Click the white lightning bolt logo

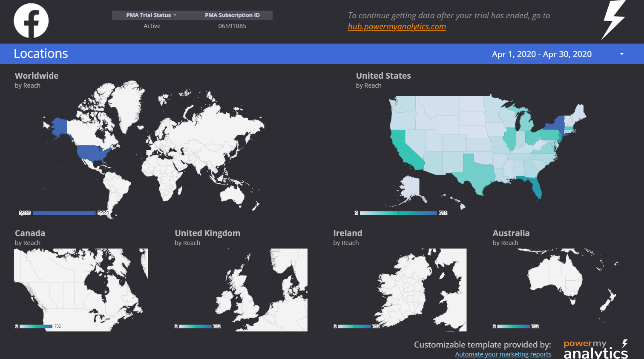tap(614, 20)
